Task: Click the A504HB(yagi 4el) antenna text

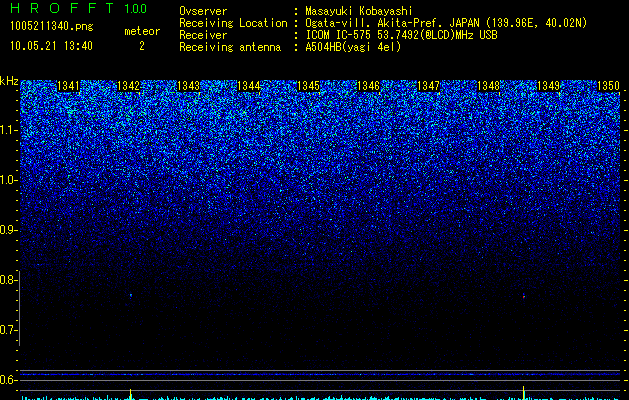Action: [x=353, y=47]
